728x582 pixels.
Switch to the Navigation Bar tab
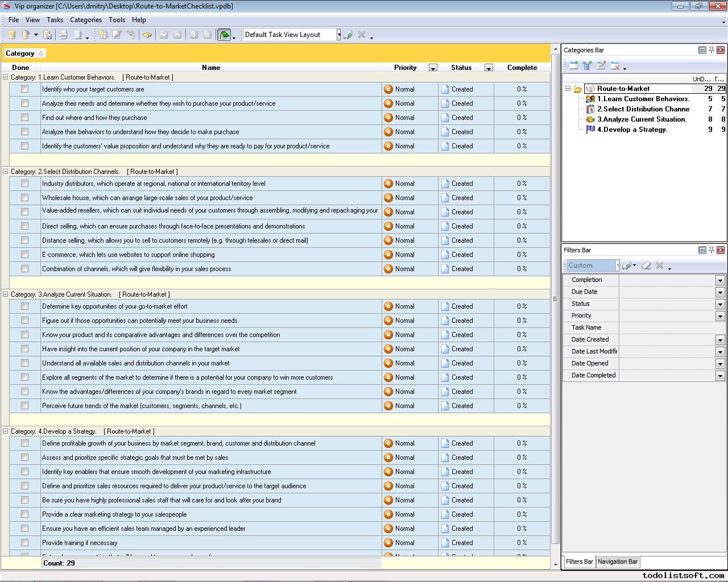tap(618, 562)
